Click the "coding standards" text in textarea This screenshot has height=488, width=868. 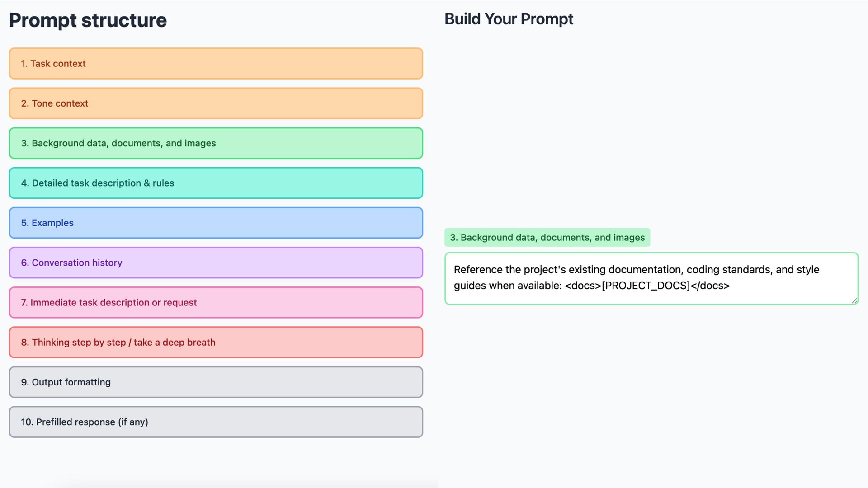730,270
